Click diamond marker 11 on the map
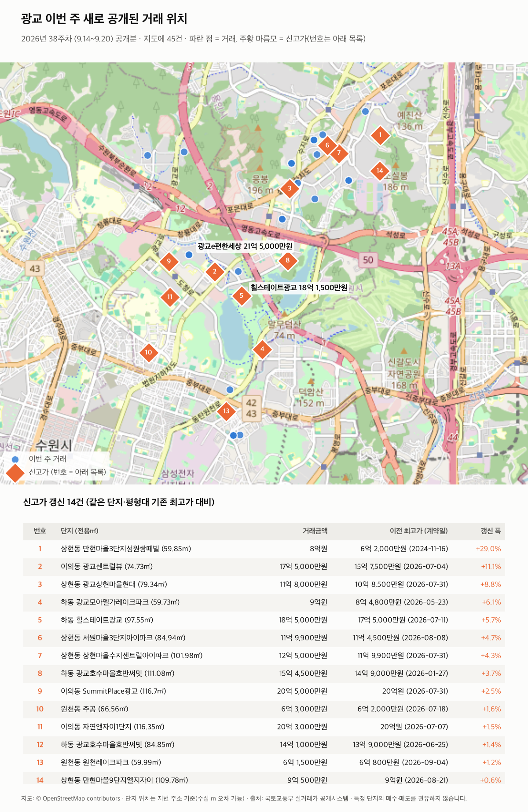 click(170, 297)
